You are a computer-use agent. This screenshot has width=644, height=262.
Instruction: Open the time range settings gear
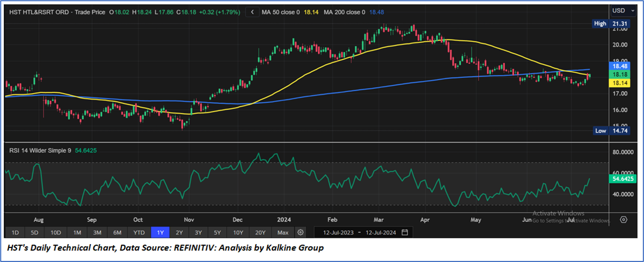click(300, 233)
